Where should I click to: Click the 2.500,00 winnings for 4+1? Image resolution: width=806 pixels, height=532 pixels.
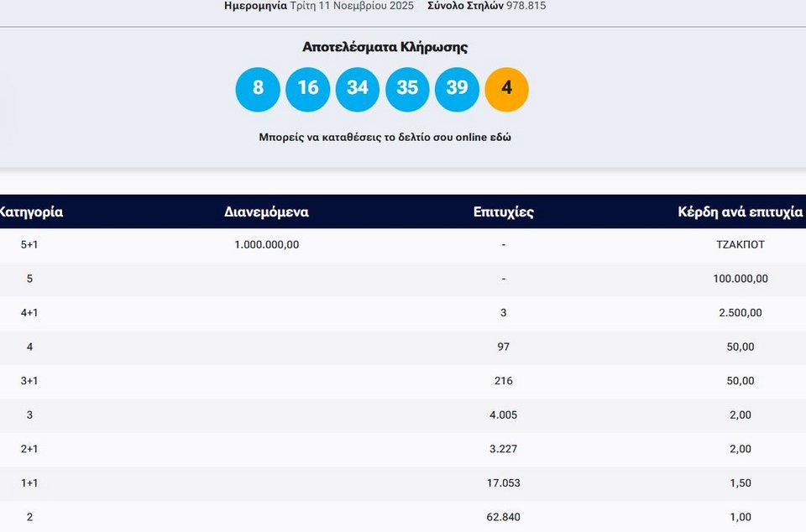pos(740,313)
